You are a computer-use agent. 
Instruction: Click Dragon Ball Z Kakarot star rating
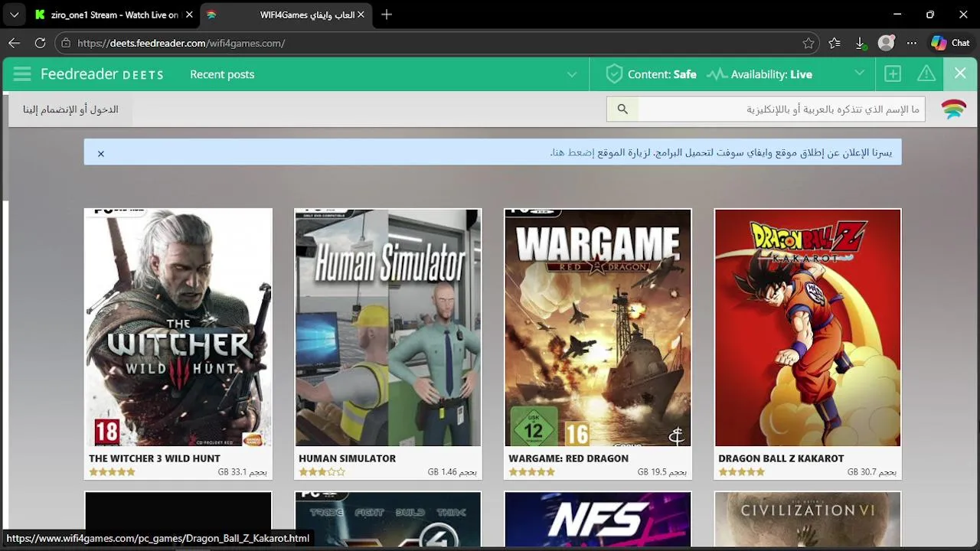point(741,472)
